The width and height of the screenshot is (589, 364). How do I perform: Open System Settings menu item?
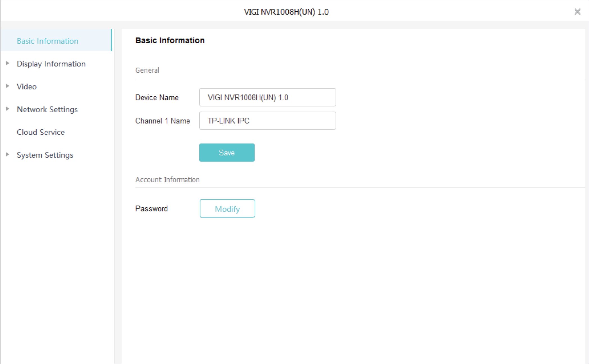click(45, 155)
